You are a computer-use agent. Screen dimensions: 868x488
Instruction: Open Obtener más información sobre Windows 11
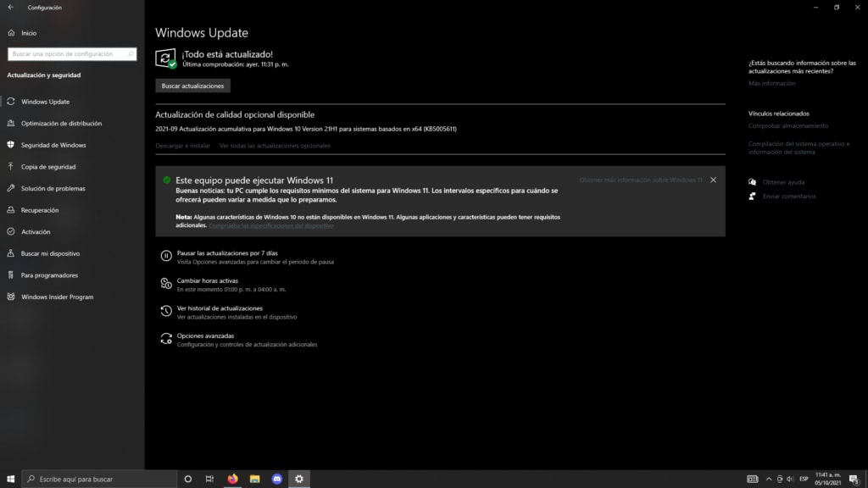coord(641,180)
